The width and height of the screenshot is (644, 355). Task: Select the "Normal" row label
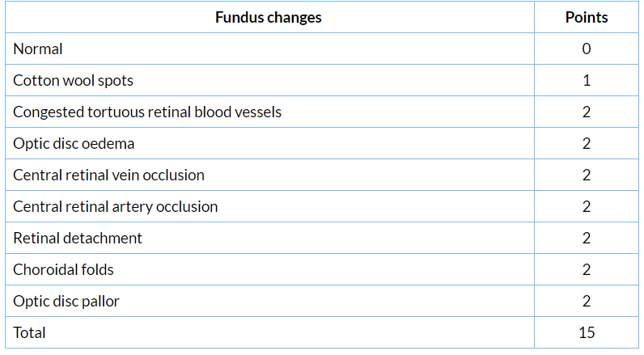[38, 49]
